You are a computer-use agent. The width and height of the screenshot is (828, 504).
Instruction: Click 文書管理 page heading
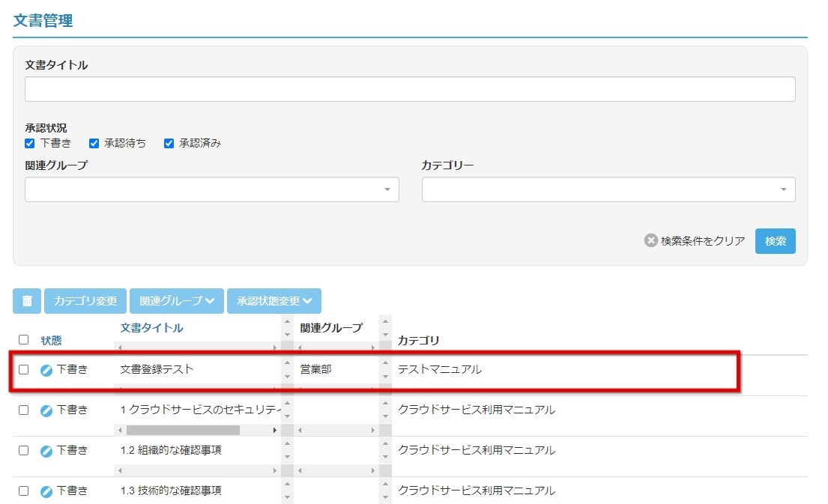[x=43, y=20]
